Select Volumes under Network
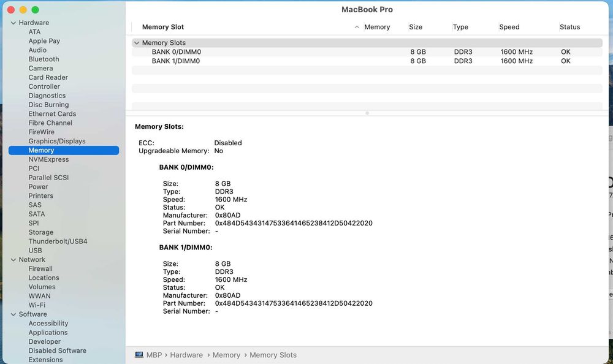This screenshot has height=364, width=613. 42,287
